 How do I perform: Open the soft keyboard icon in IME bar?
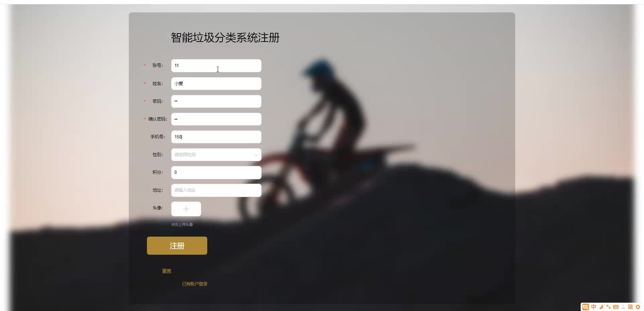click(x=616, y=307)
